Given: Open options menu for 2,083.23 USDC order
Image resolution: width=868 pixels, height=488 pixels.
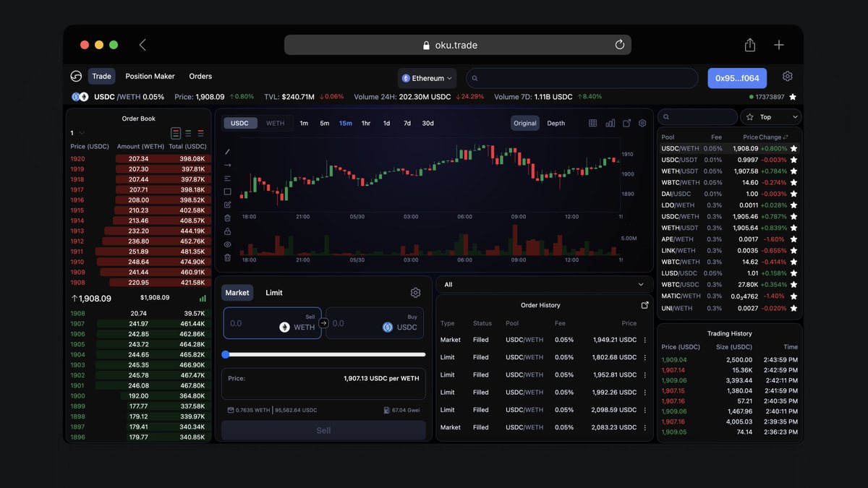Looking at the screenshot, I should click(645, 427).
